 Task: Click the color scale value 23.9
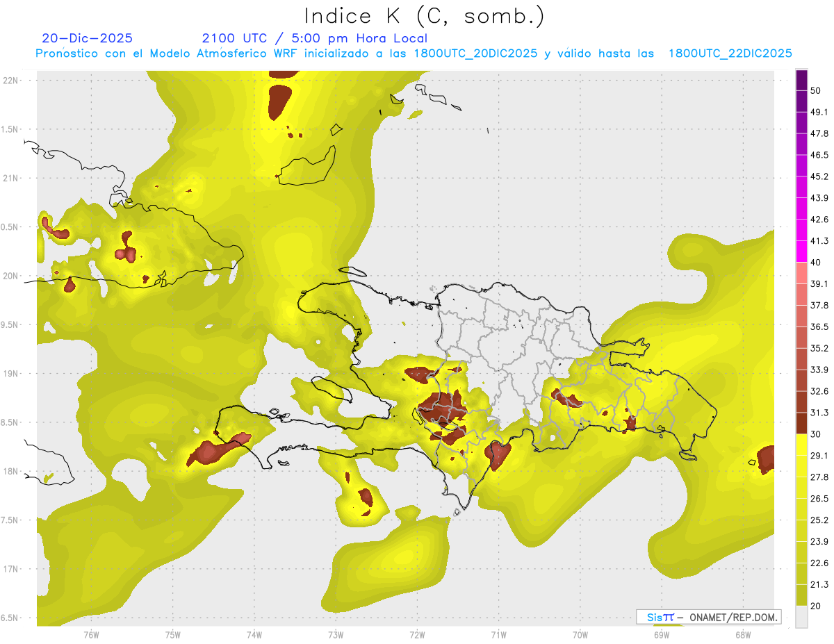819,542
